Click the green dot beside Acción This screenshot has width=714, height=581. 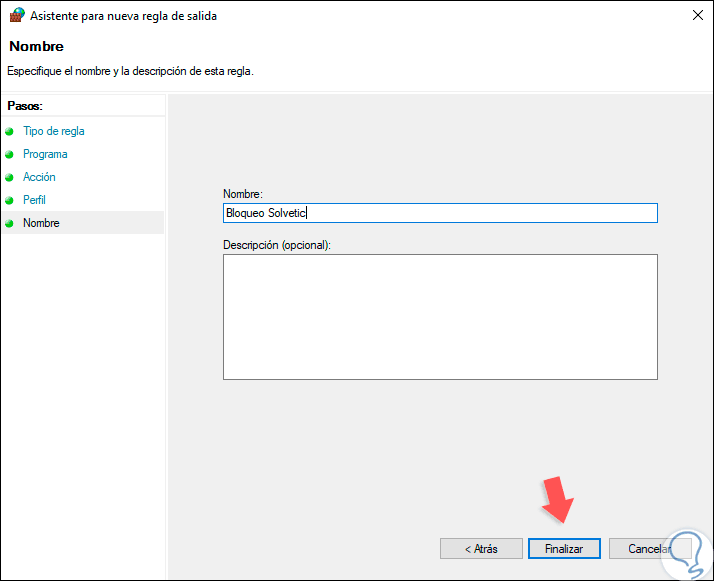click(10, 177)
